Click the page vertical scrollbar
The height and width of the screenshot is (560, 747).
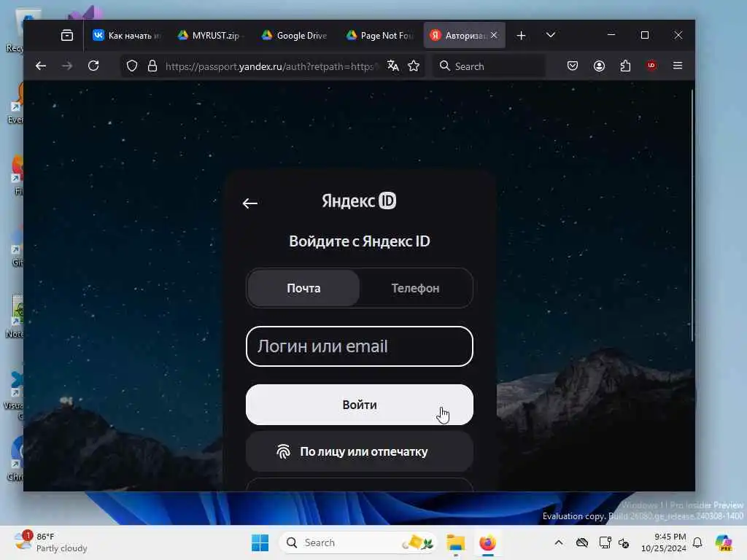(692, 214)
